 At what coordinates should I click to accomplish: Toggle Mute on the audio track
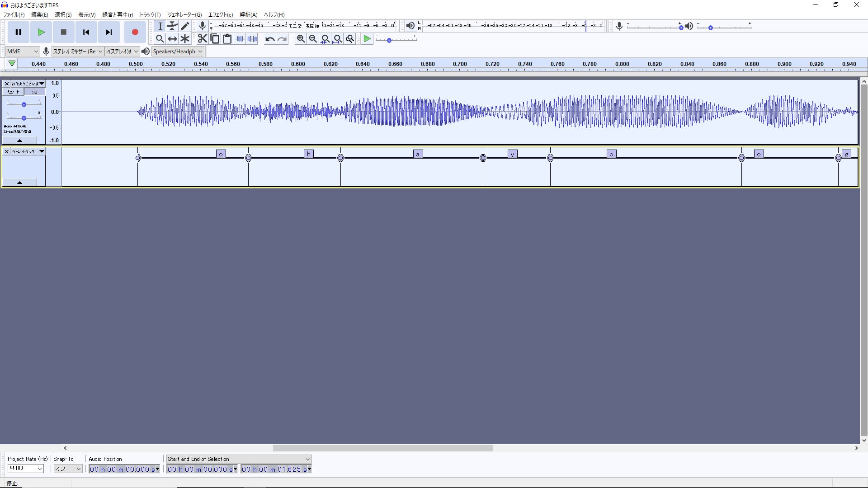14,92
